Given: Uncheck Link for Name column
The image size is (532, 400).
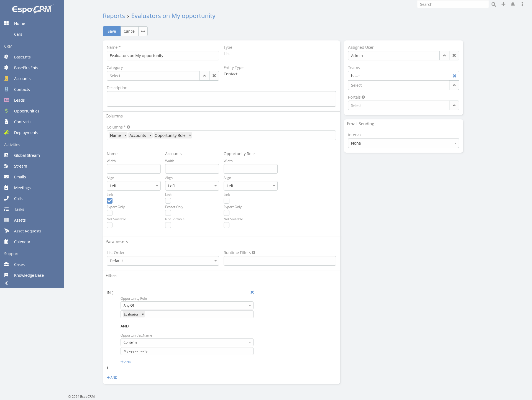Looking at the screenshot, I should 110,201.
